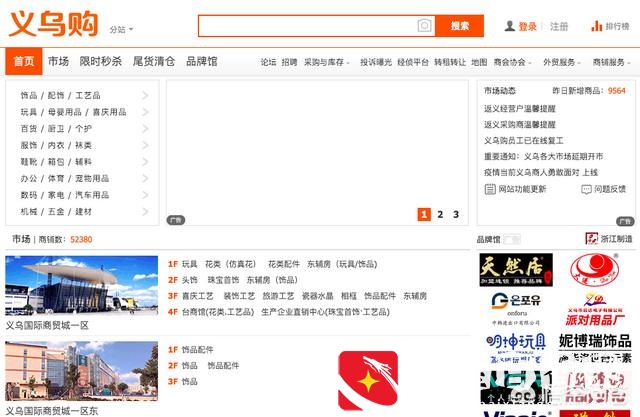Open the 妮博瑞饰品 brand logo
Screen dimensions: 640x417
(x=595, y=348)
